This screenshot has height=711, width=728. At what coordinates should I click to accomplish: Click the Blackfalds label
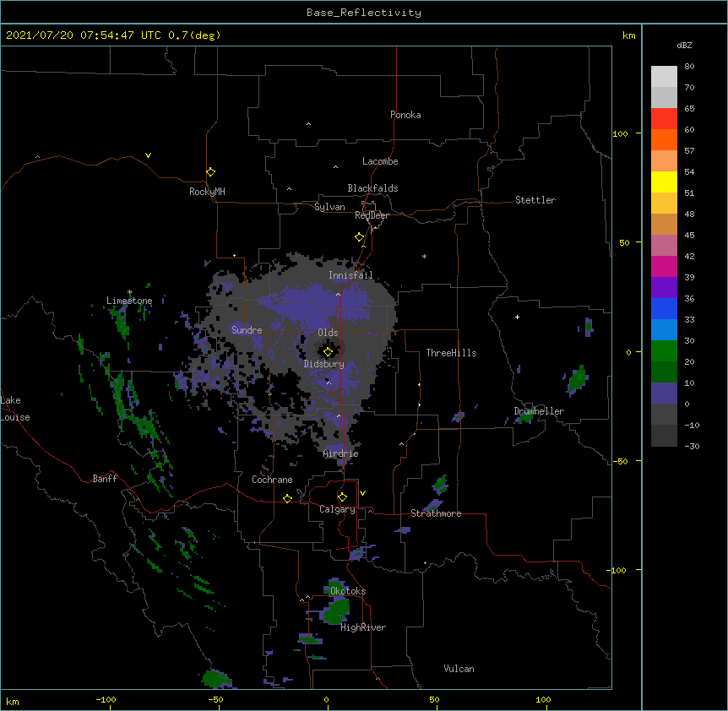click(x=372, y=188)
